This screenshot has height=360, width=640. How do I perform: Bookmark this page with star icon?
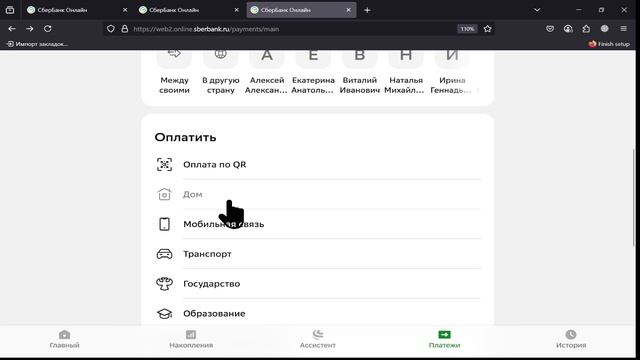click(x=487, y=29)
